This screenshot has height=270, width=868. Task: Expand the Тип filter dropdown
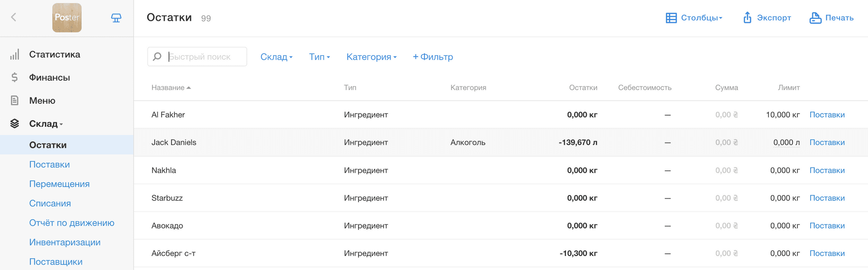(x=319, y=57)
